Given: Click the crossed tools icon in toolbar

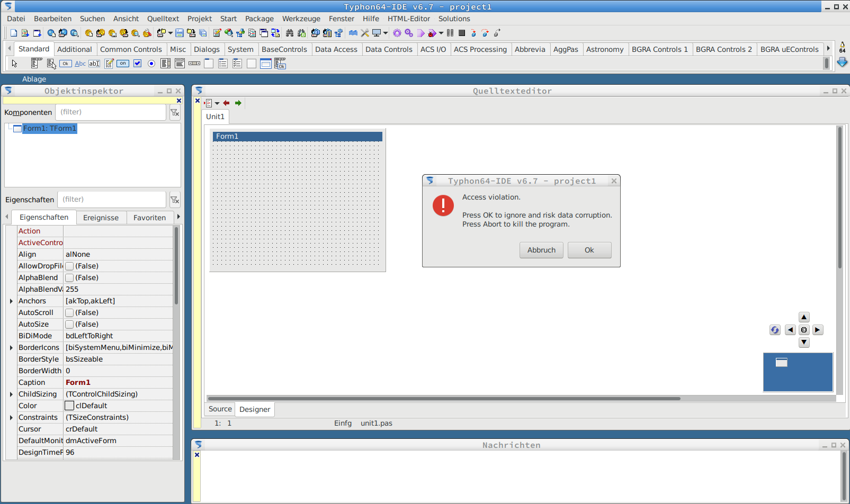Looking at the screenshot, I should (365, 33).
